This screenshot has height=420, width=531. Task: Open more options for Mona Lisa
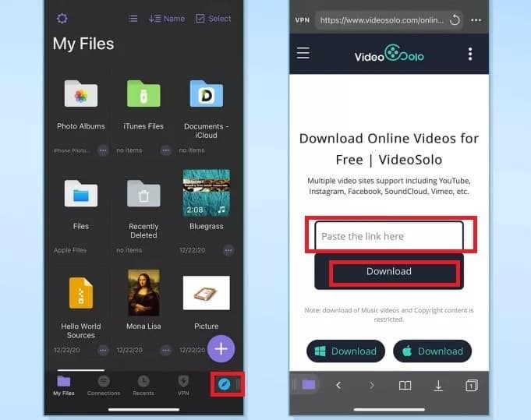click(165, 351)
